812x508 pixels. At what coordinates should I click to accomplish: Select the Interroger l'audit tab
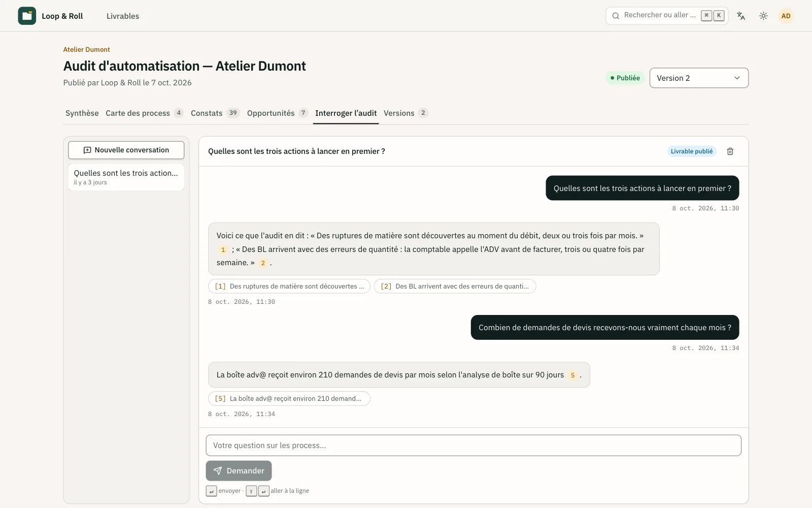(346, 113)
